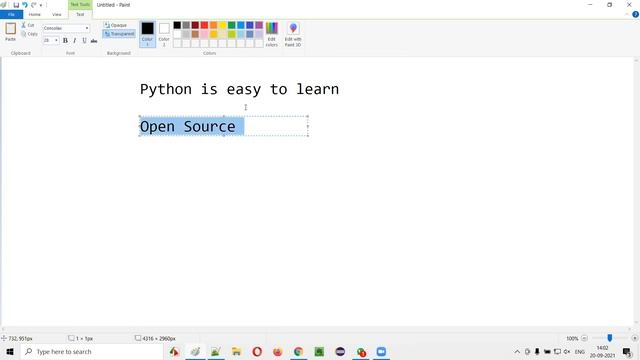Open the font size dropdown
Image resolution: width=640 pixels, height=360 pixels.
[x=56, y=40]
